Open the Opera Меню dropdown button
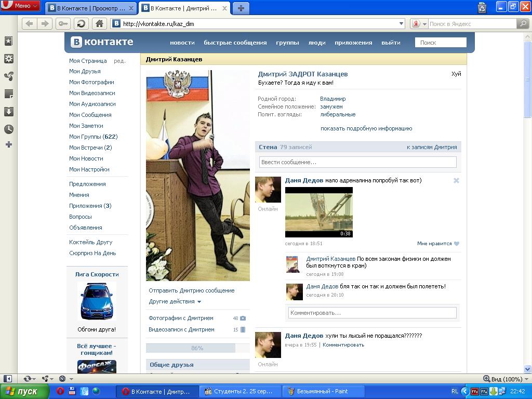Screen dimensions: 532x399 20,6
